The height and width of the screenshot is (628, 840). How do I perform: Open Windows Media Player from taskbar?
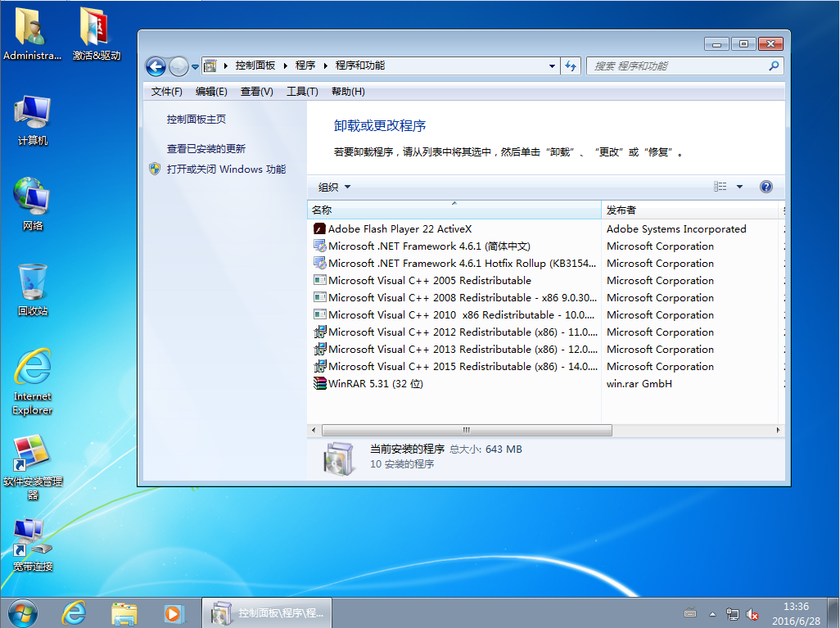pyautogui.click(x=172, y=612)
